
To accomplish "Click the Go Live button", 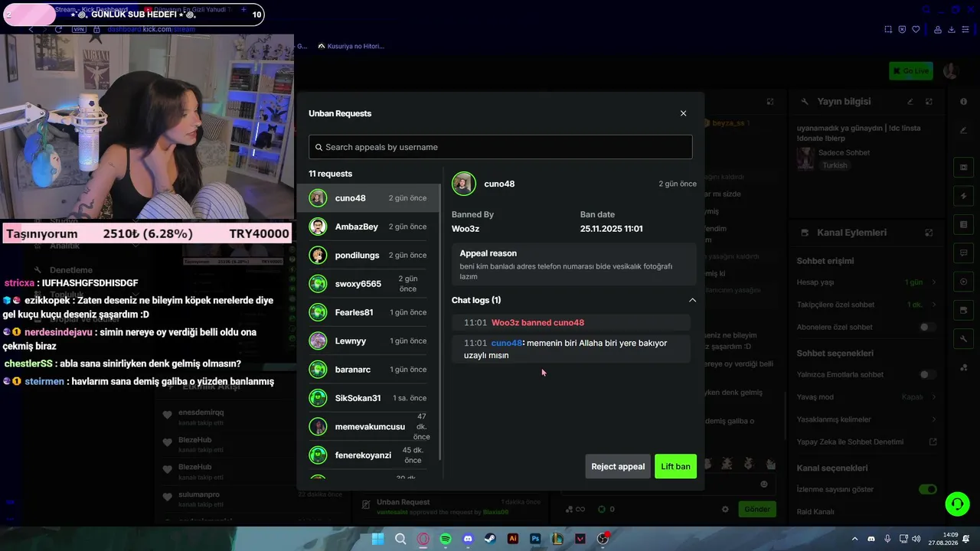I will tap(911, 71).
